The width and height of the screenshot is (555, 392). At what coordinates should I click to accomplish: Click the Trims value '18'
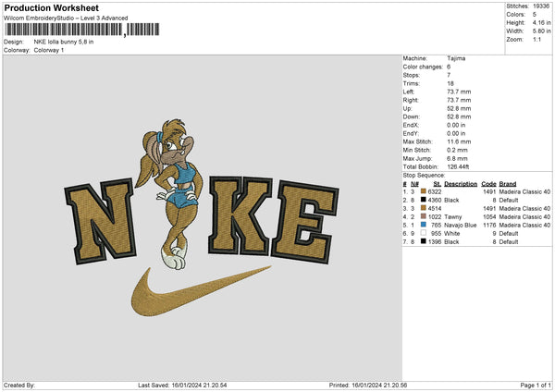pyautogui.click(x=450, y=83)
